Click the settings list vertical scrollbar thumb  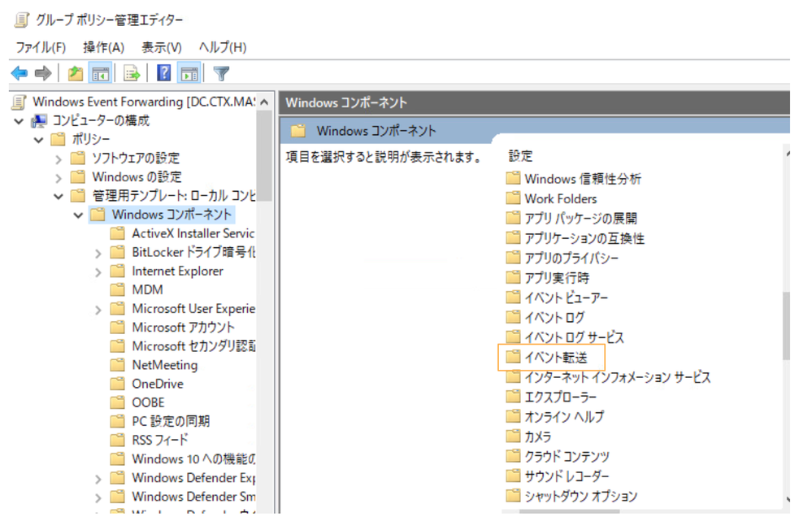tap(786, 326)
